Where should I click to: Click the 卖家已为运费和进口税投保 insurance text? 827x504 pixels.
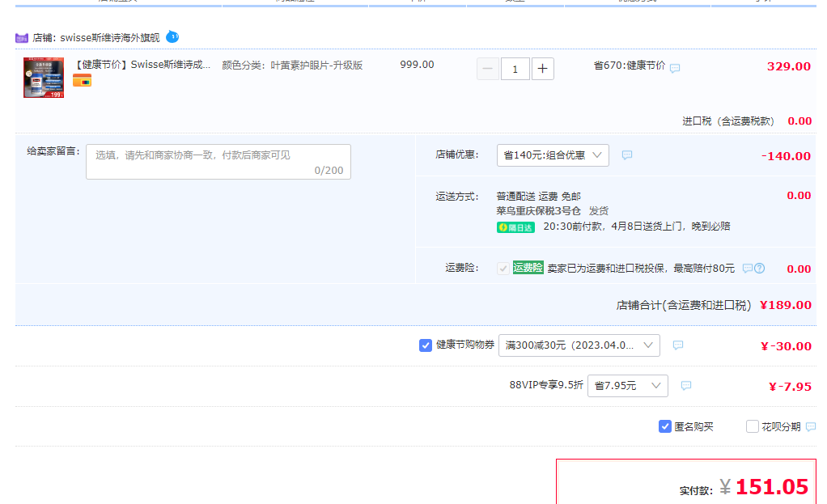pyautogui.click(x=641, y=269)
